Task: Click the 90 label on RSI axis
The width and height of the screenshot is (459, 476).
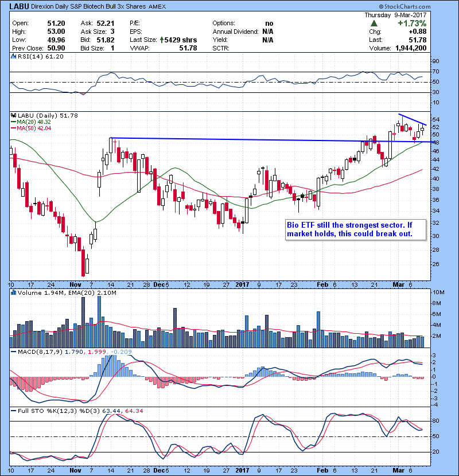Action: (435, 61)
